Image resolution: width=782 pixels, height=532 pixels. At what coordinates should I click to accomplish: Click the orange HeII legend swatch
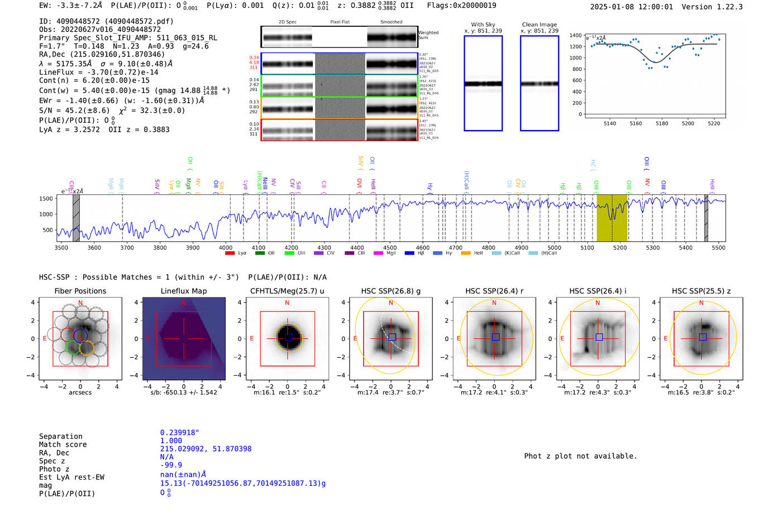pyautogui.click(x=466, y=253)
